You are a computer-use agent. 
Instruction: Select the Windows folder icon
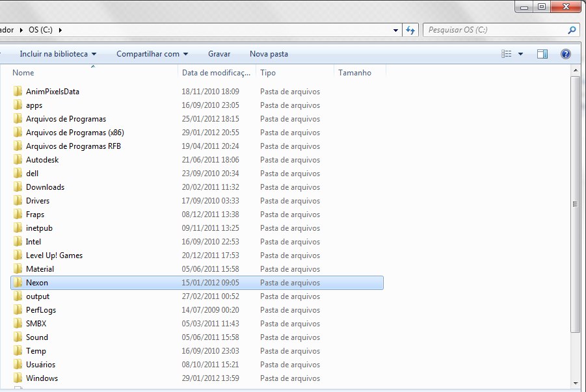point(18,378)
